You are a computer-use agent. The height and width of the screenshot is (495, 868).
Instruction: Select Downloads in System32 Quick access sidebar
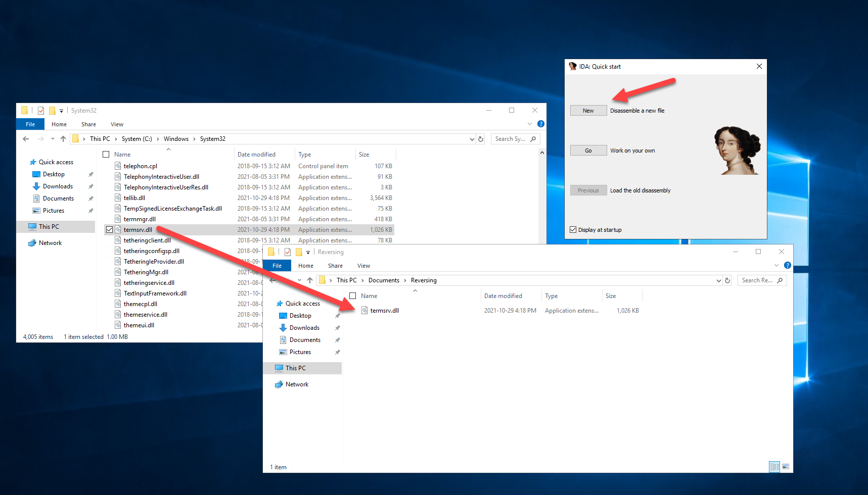58,186
